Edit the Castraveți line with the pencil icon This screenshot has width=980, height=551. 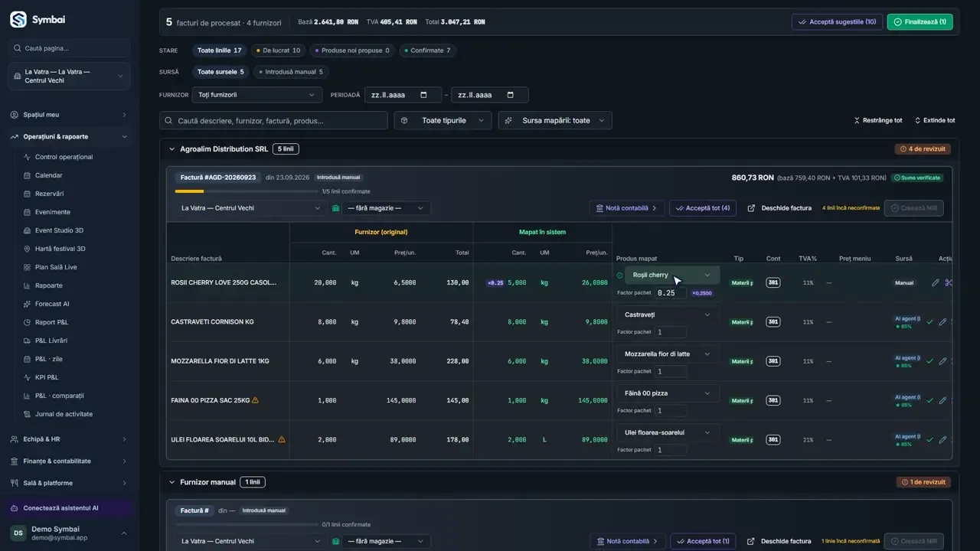pos(942,322)
